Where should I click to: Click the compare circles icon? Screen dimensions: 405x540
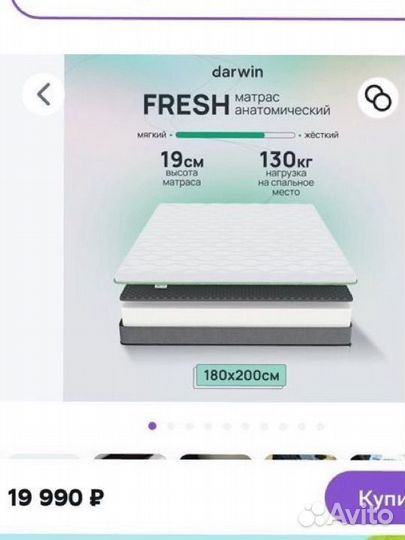(378, 98)
